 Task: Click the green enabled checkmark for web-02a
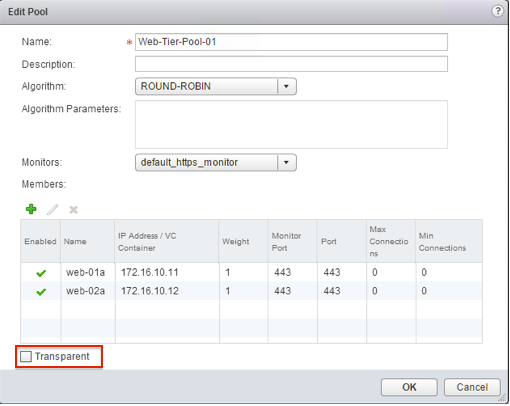pyautogui.click(x=41, y=292)
